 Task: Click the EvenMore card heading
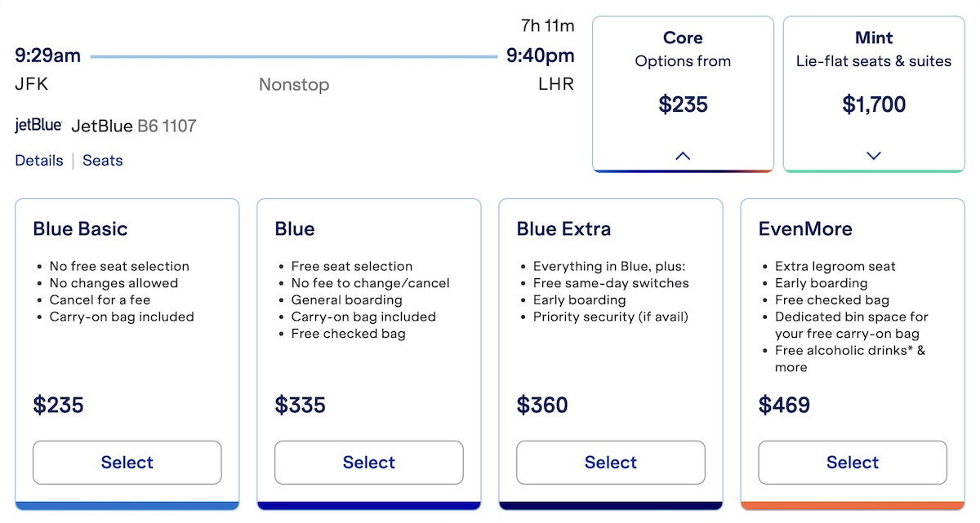(x=804, y=229)
